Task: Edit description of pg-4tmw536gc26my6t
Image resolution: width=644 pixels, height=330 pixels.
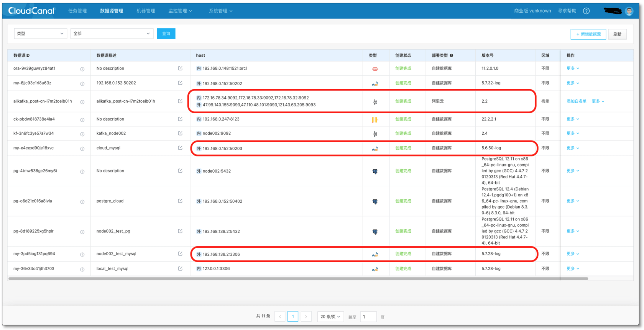Action: point(180,171)
